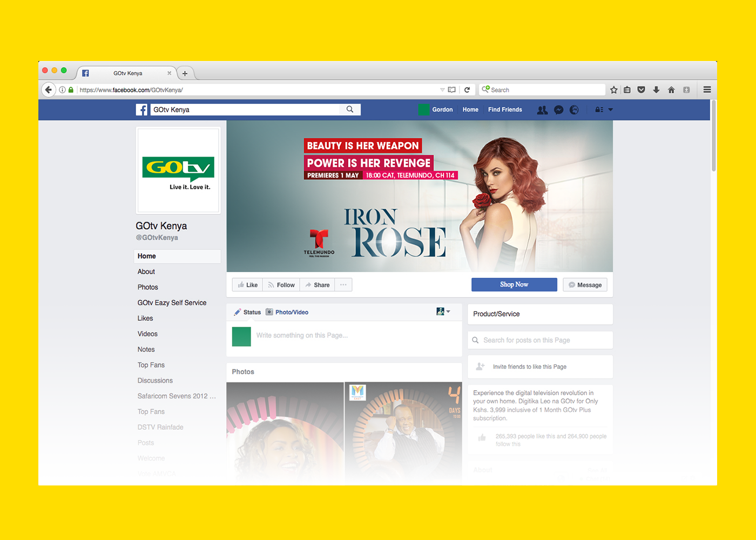Message the GOtv Kenya page
This screenshot has width=756, height=540.
[x=585, y=285]
